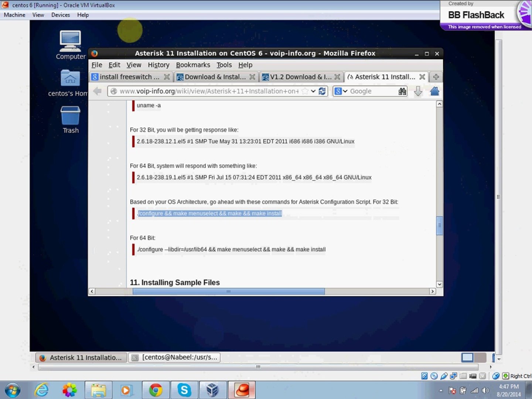
Task: Open Skype from the taskbar
Action: [x=184, y=390]
